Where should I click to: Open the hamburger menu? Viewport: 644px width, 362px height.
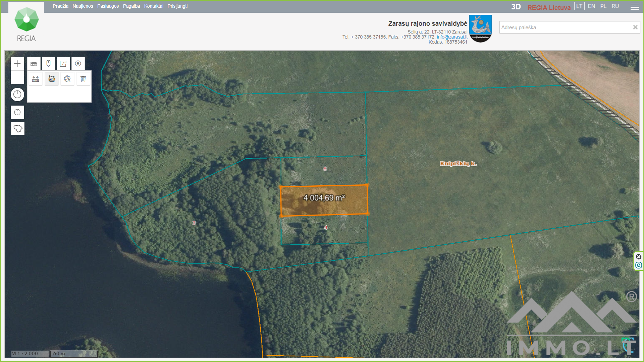tap(635, 6)
